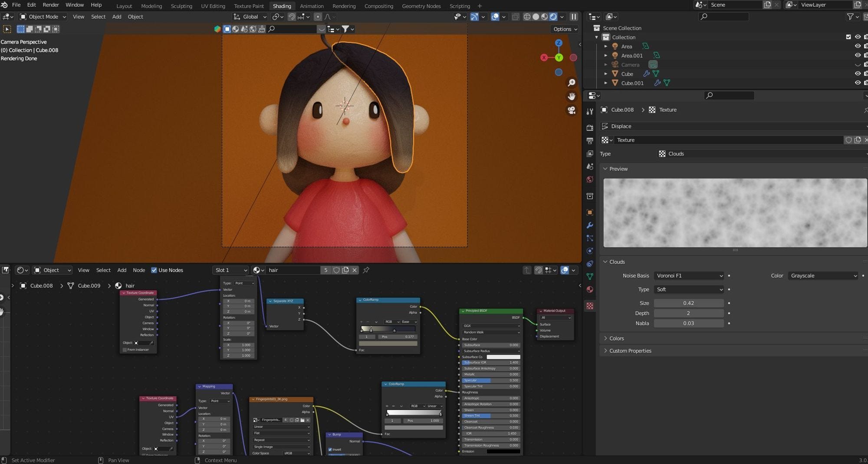This screenshot has height=464, width=868.
Task: Open the Object Mode dropdown
Action: click(43, 17)
